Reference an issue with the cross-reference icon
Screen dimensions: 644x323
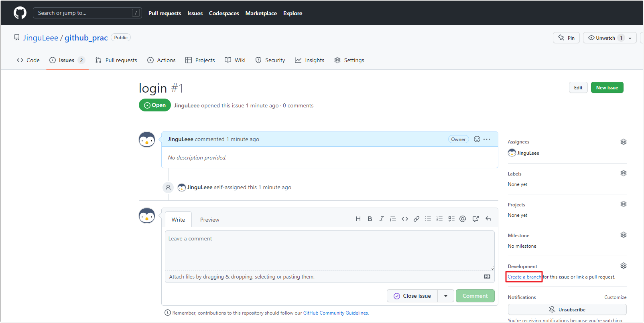pyautogui.click(x=475, y=219)
